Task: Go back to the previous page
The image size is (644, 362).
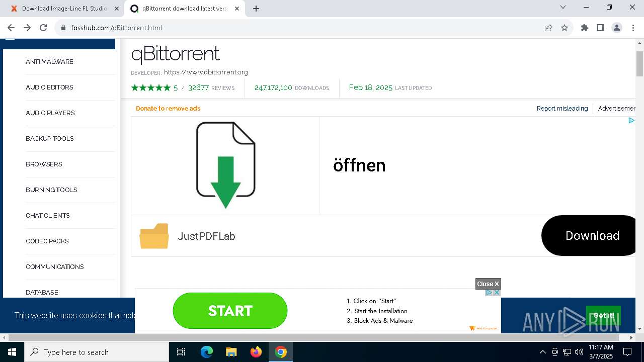Action: [x=11, y=28]
